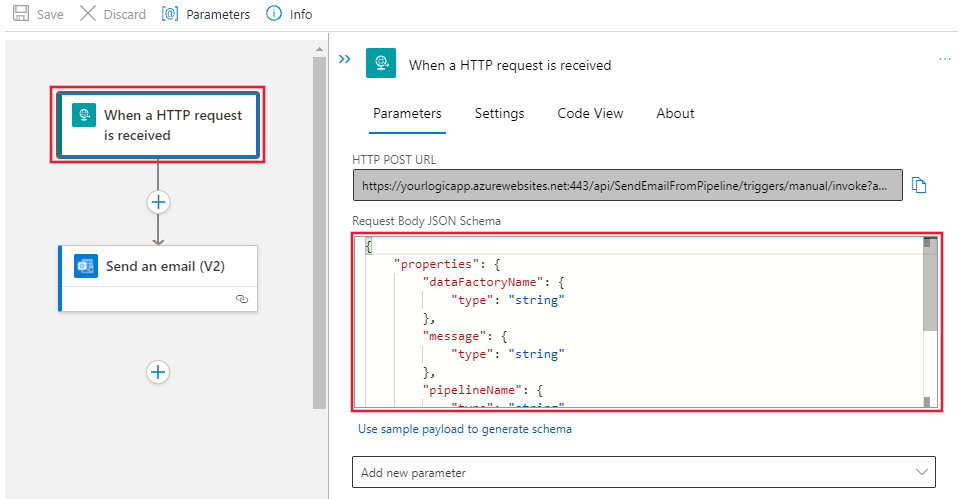Click the Outlook icon on email action

[x=86, y=266]
